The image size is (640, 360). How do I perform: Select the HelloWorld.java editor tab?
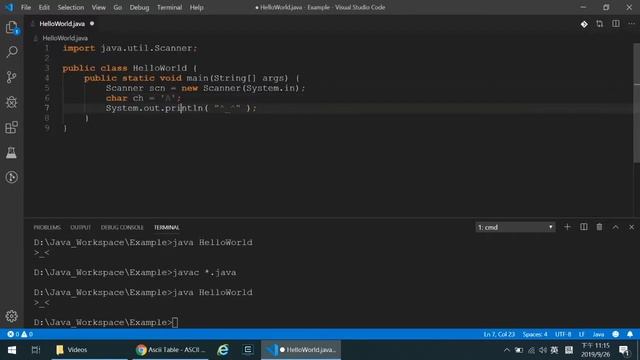tap(62, 24)
